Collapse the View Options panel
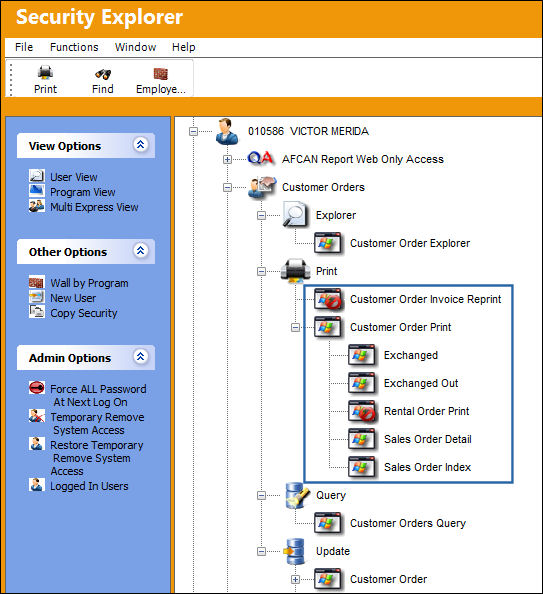Screen dimensions: 543x594 point(141,145)
